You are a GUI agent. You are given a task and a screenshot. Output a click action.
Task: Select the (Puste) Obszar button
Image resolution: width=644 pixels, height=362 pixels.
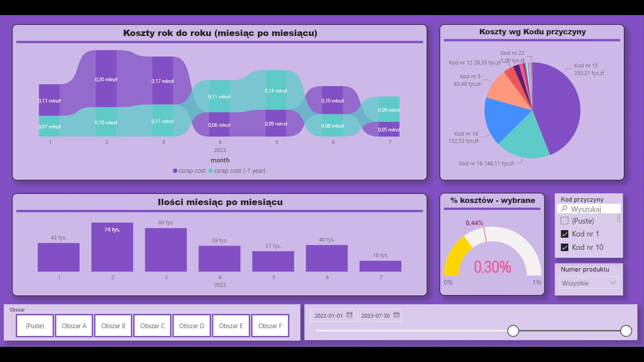click(35, 326)
